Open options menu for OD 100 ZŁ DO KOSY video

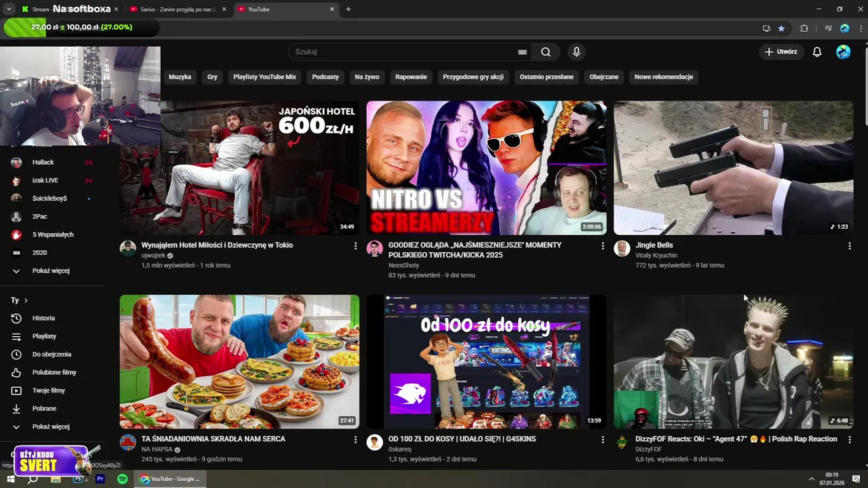tap(602, 440)
